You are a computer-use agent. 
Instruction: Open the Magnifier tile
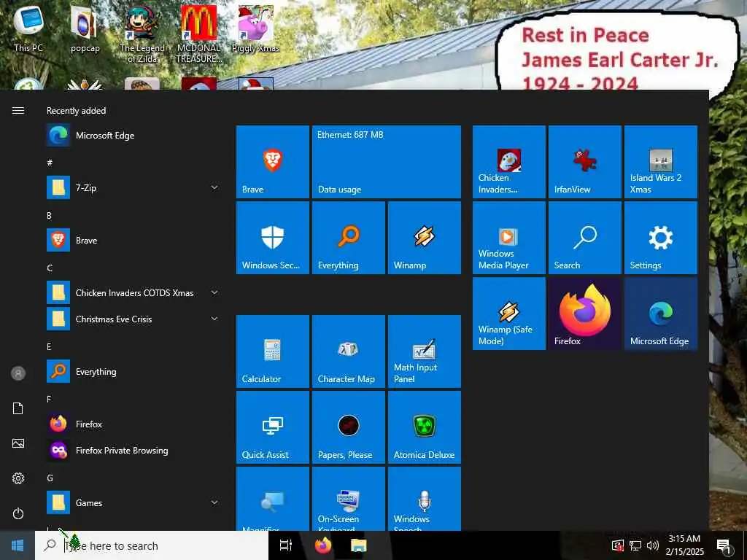[273, 499]
